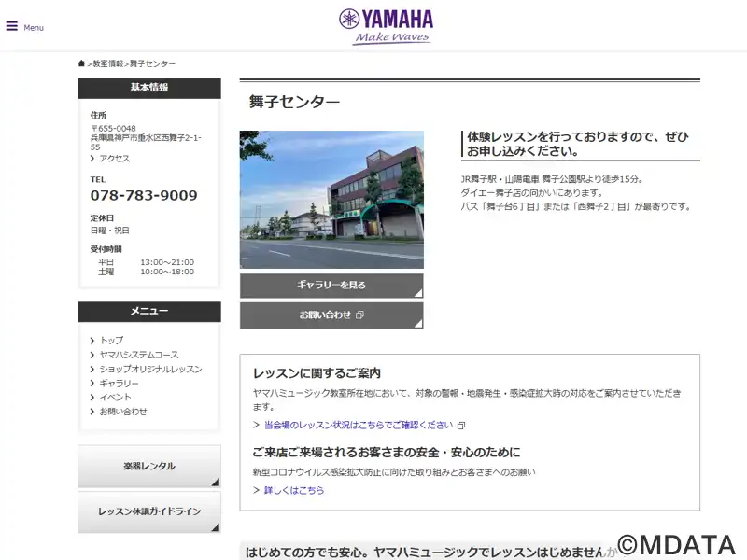Click the external-window icon after lesson status link
The height and width of the screenshot is (560, 747).
tap(460, 426)
